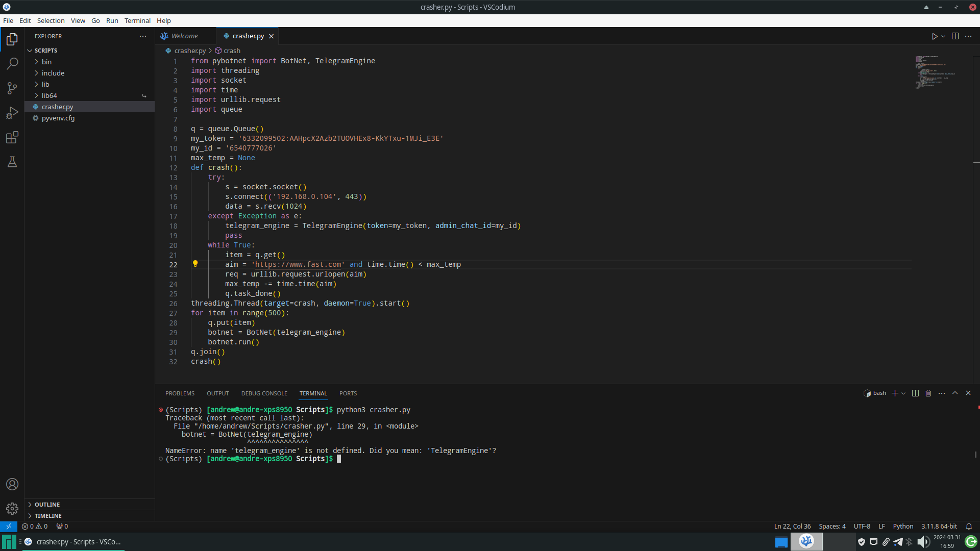The height and width of the screenshot is (551, 980).
Task: Expand the lib64 folder
Action: point(89,95)
